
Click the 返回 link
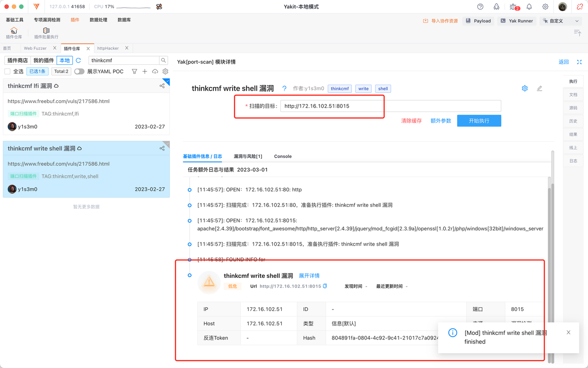pyautogui.click(x=564, y=62)
